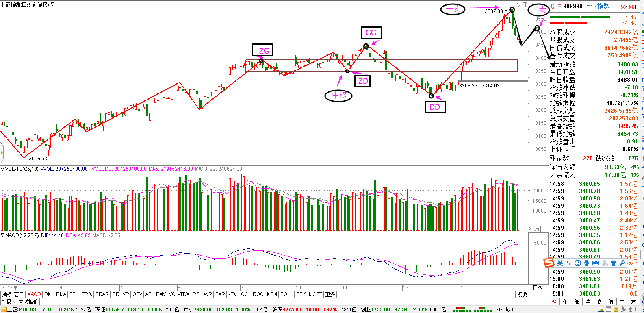Open the 日线 period selector
Viewport: 644px width, 313px height.
[538, 287]
